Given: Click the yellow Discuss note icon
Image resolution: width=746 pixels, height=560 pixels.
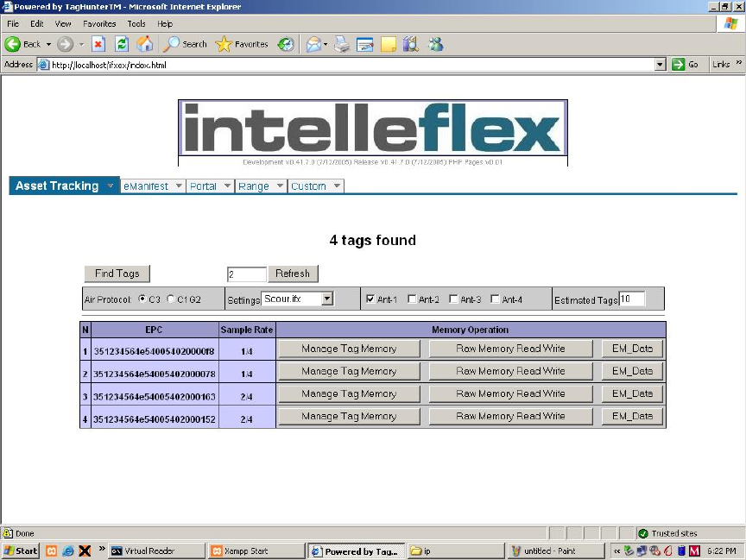Looking at the screenshot, I should (x=389, y=44).
